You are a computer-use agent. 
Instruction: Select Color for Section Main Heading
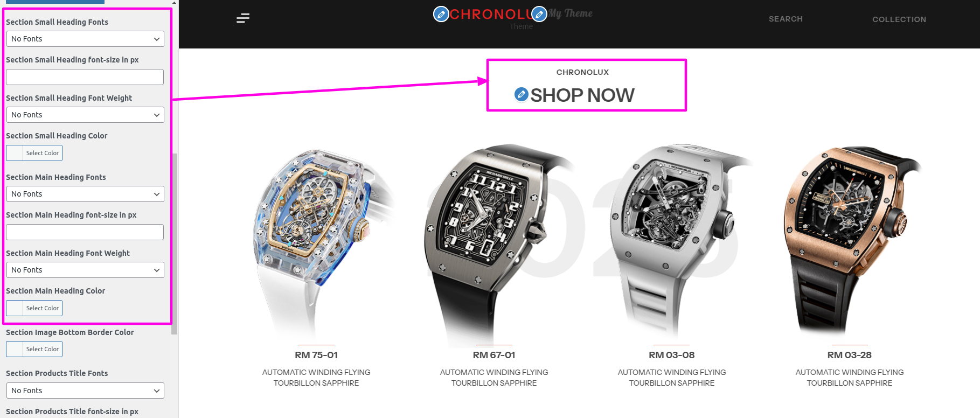(x=34, y=308)
